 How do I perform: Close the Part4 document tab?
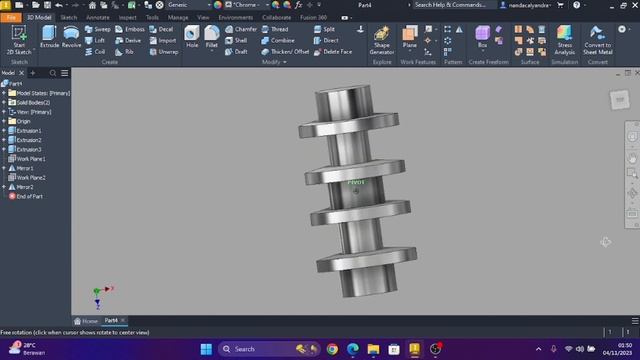123,320
